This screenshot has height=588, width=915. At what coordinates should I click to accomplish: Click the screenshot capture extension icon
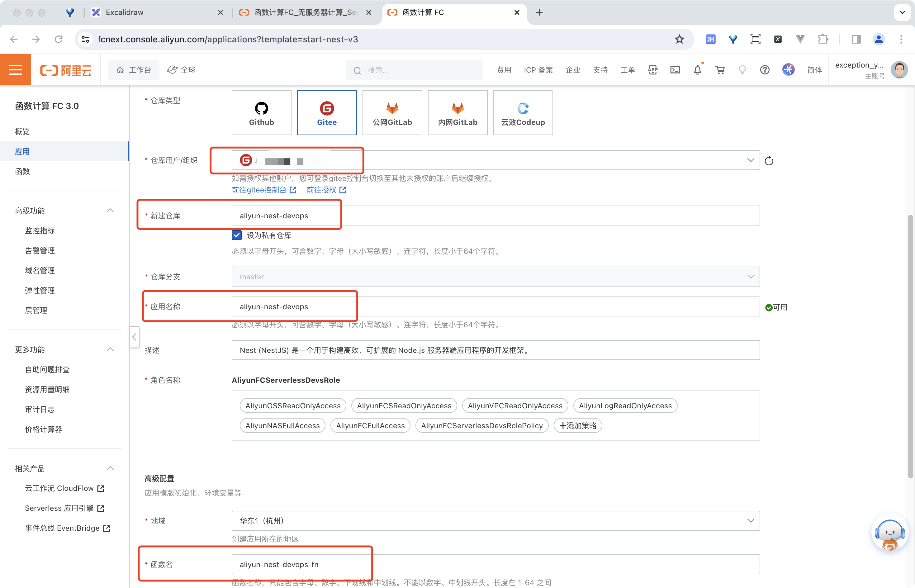pyautogui.click(x=756, y=39)
